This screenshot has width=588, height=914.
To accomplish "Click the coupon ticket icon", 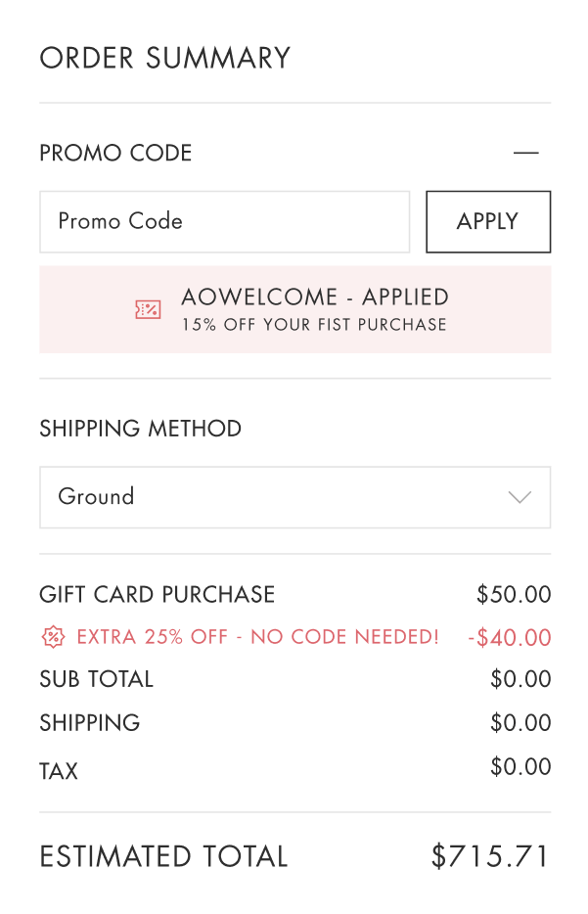I will (148, 309).
